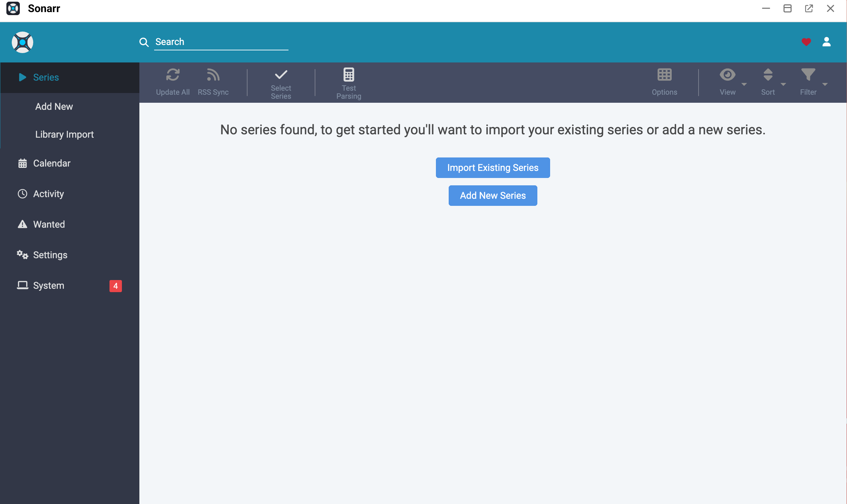
Task: Open Library Import
Action: click(x=64, y=134)
